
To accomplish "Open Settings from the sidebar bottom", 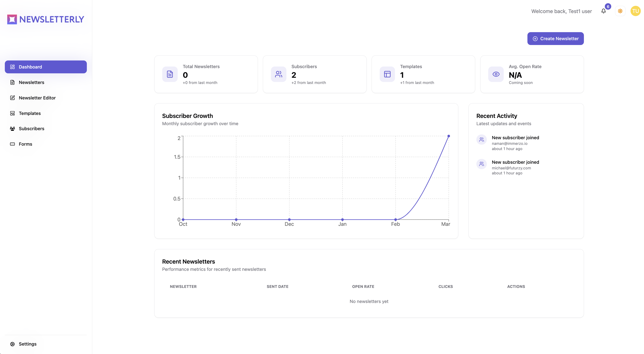I will pos(28,344).
